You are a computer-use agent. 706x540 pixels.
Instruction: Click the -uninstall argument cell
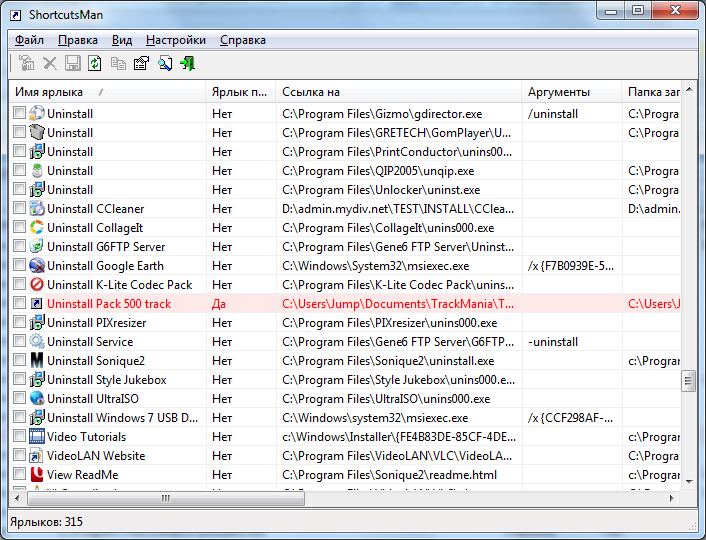pyautogui.click(x=553, y=342)
